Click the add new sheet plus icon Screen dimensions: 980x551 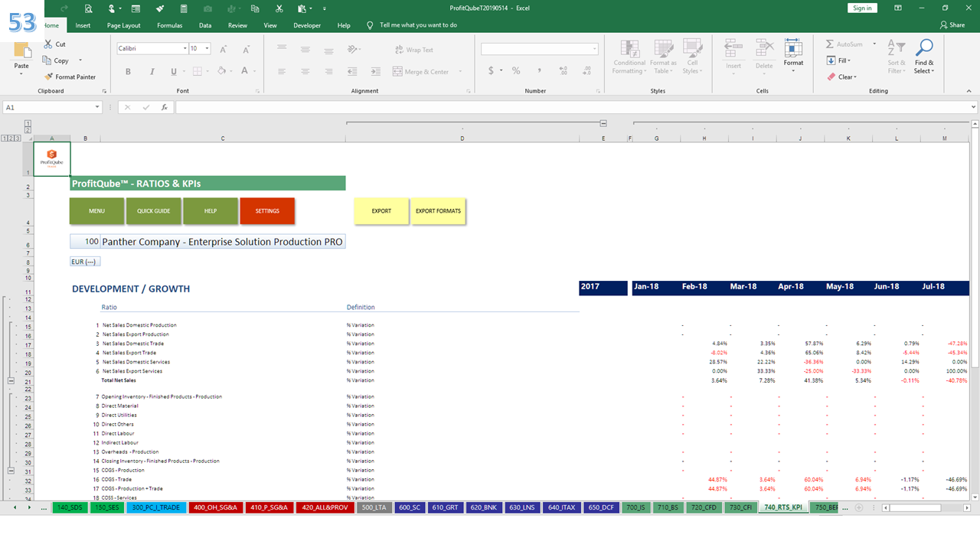[x=859, y=507]
